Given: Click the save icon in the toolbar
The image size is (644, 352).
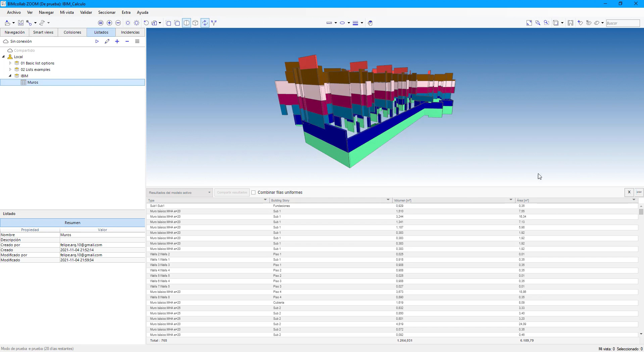Looking at the screenshot, I should [21, 23].
